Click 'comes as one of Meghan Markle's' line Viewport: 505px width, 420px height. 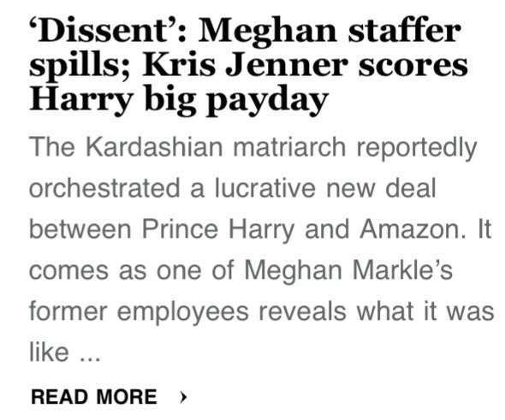click(241, 270)
